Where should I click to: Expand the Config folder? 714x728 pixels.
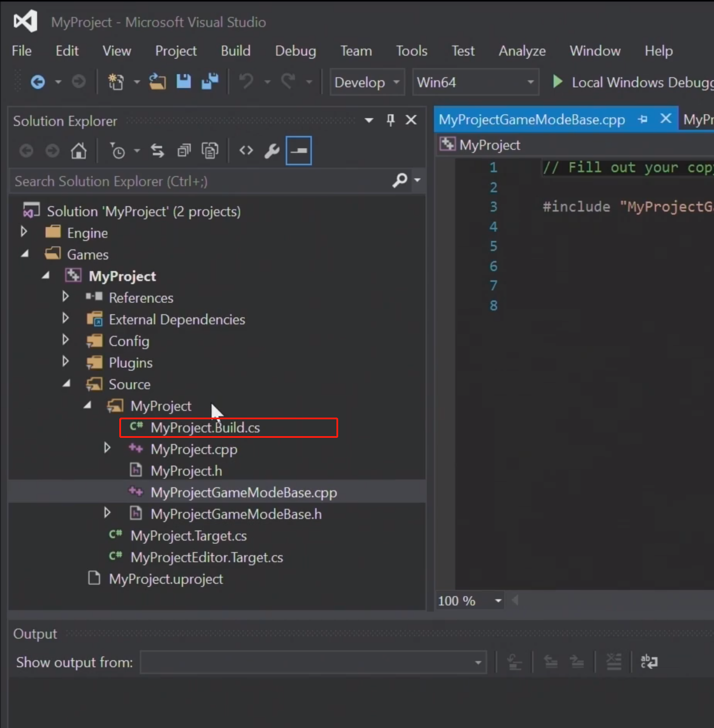pos(65,339)
